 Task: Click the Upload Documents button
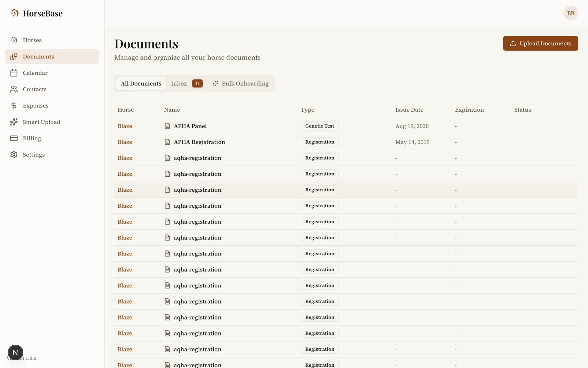541,43
